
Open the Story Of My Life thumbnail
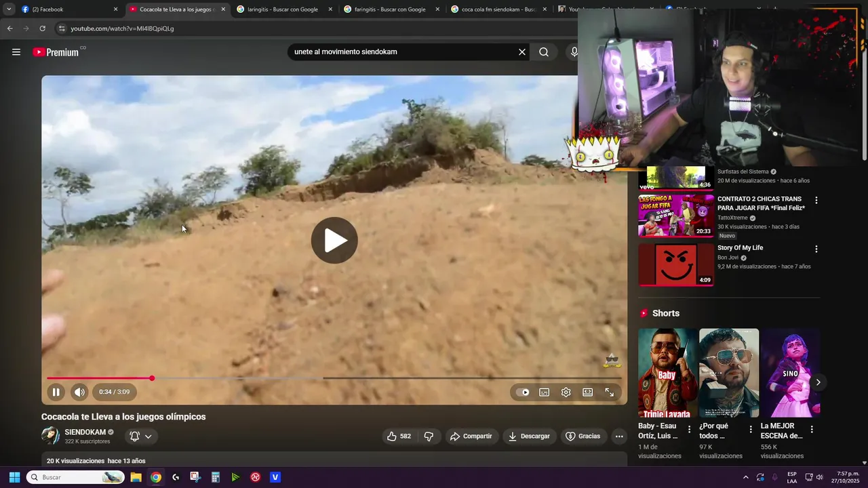pos(675,264)
